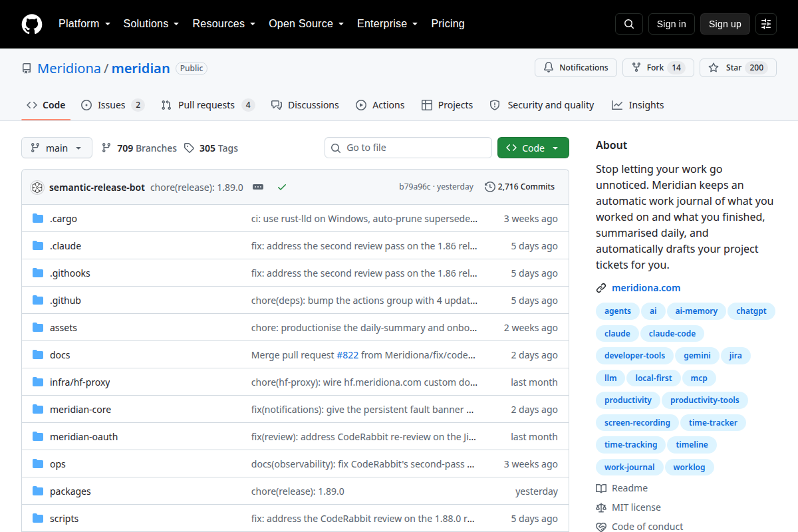
Task: Click the Sign up button
Action: click(x=725, y=24)
